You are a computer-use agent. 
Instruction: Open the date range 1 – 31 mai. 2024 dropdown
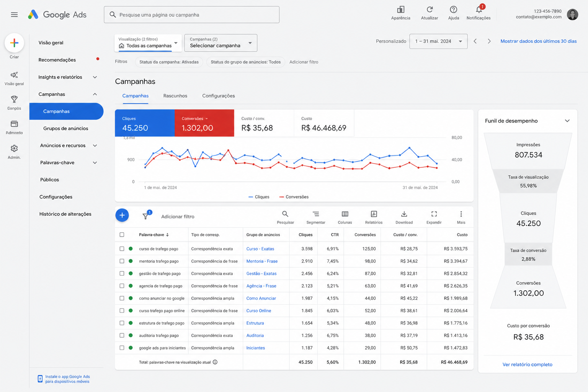click(x=438, y=41)
